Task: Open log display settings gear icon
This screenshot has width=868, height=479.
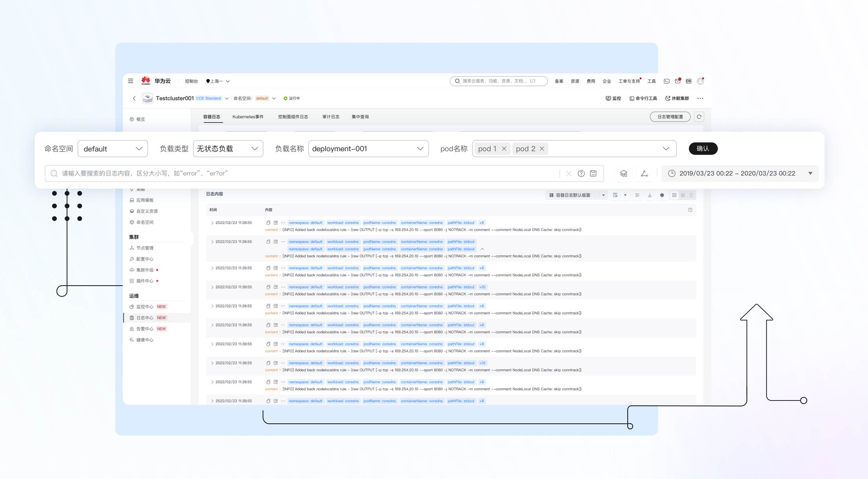Action: 662,195
